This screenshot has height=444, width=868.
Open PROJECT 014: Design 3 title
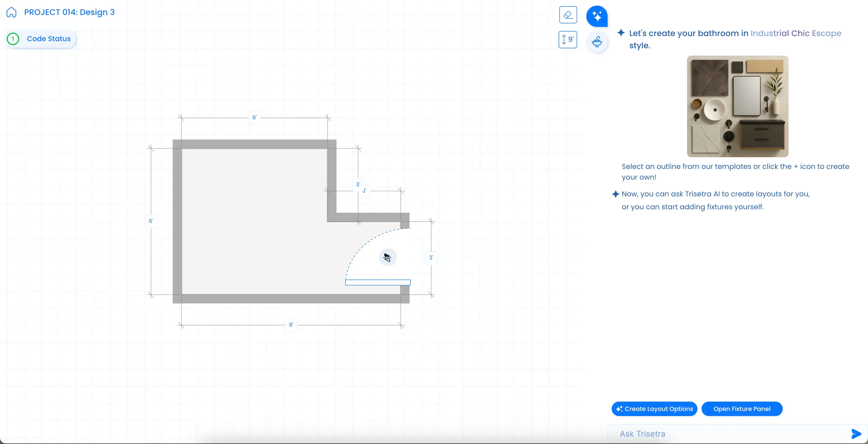[69, 12]
